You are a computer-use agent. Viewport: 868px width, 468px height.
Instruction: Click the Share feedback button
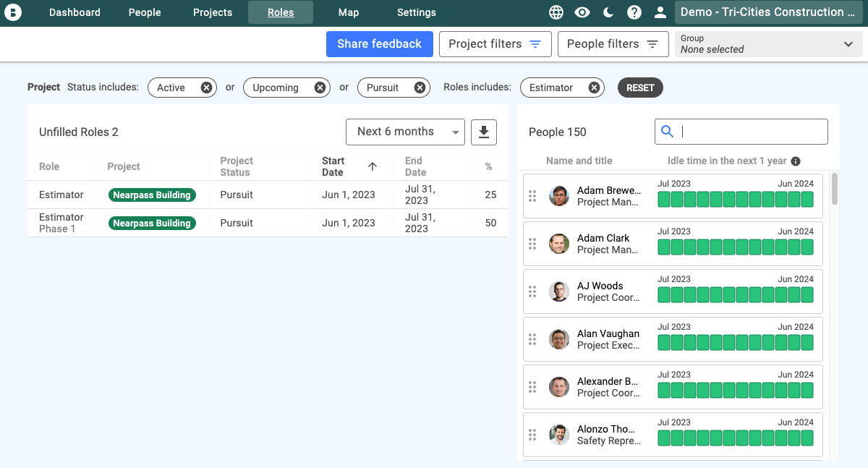[x=379, y=44]
